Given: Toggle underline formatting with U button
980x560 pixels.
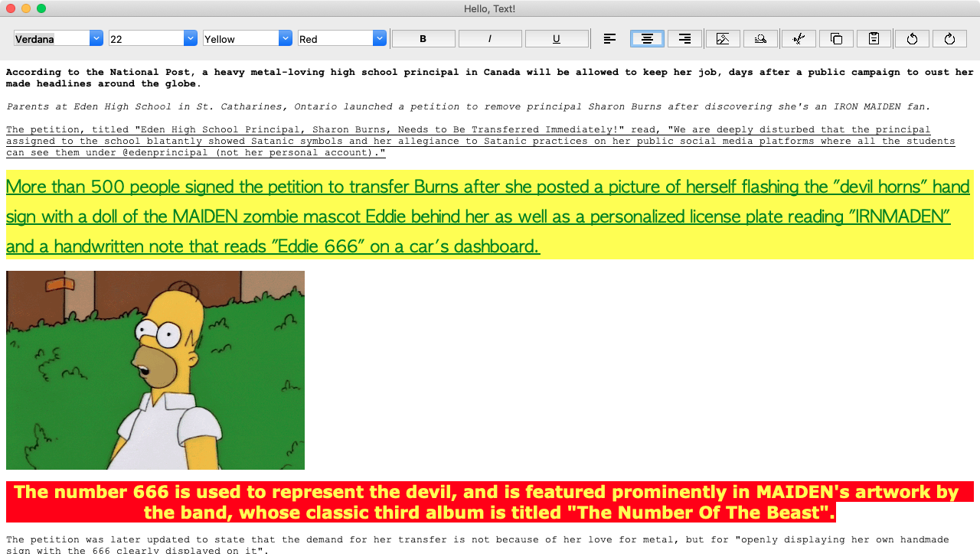Looking at the screenshot, I should point(557,39).
